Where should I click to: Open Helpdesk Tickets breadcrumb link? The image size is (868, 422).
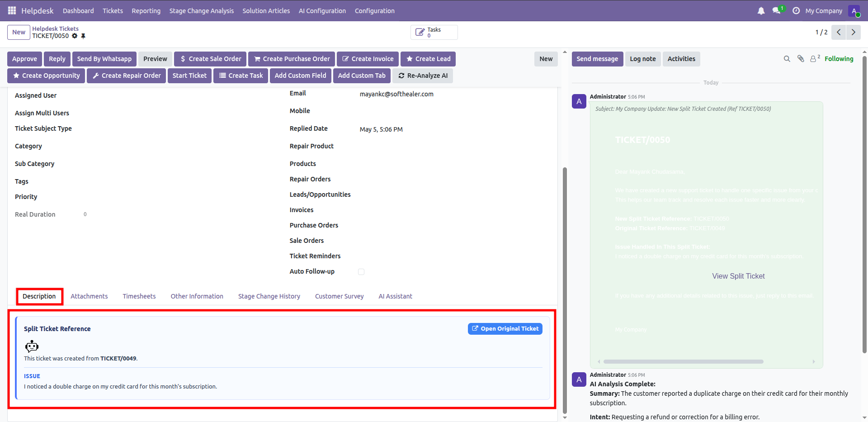(x=55, y=28)
